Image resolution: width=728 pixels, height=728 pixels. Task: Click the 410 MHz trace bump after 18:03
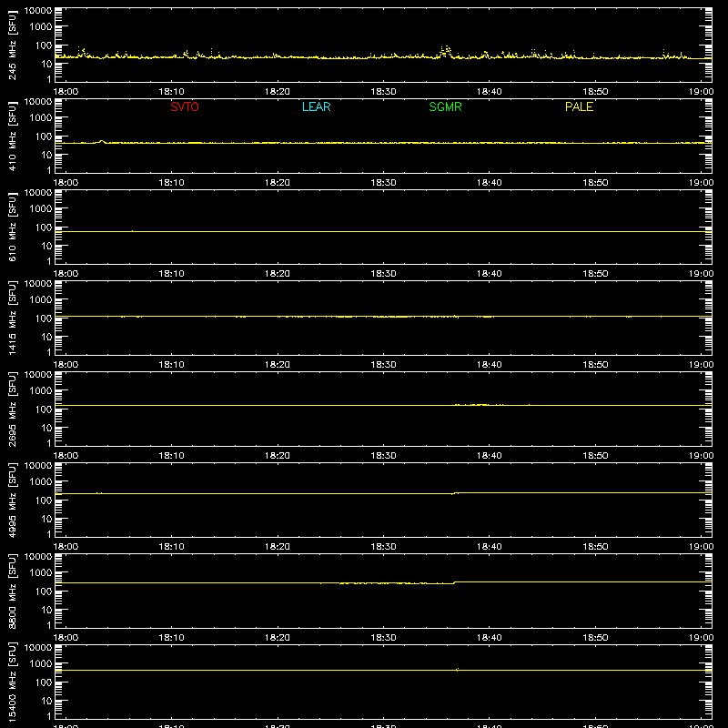point(102,141)
